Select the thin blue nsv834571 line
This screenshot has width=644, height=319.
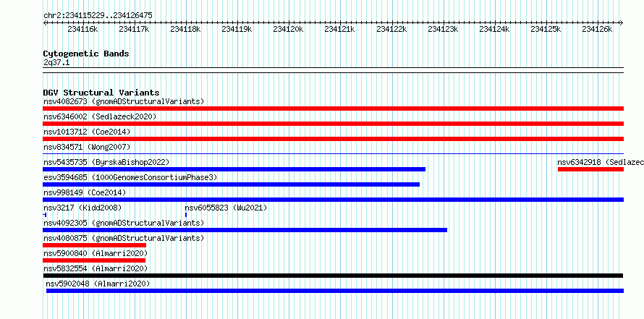[333, 153]
